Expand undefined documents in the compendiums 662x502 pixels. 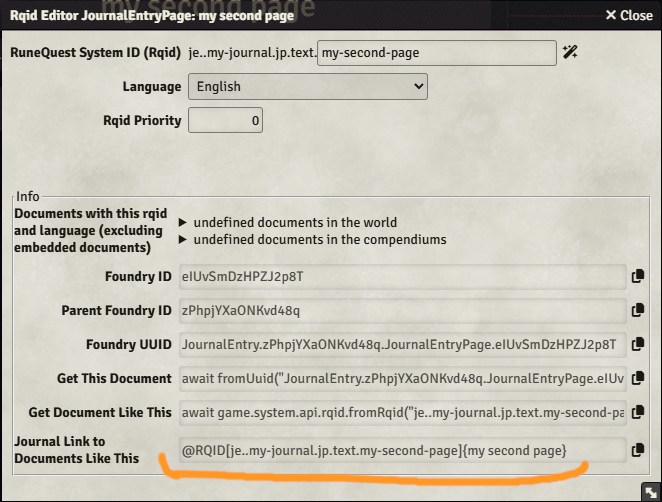pyautogui.click(x=183, y=240)
